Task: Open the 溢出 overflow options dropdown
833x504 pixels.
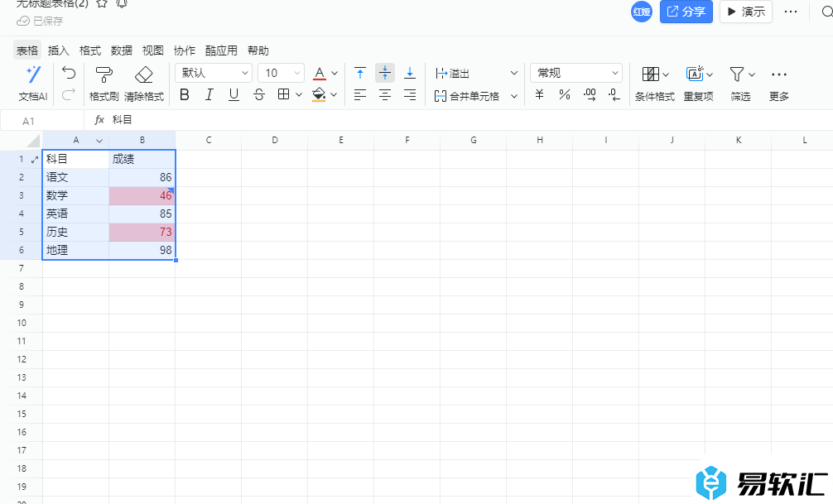Action: pyautogui.click(x=513, y=74)
